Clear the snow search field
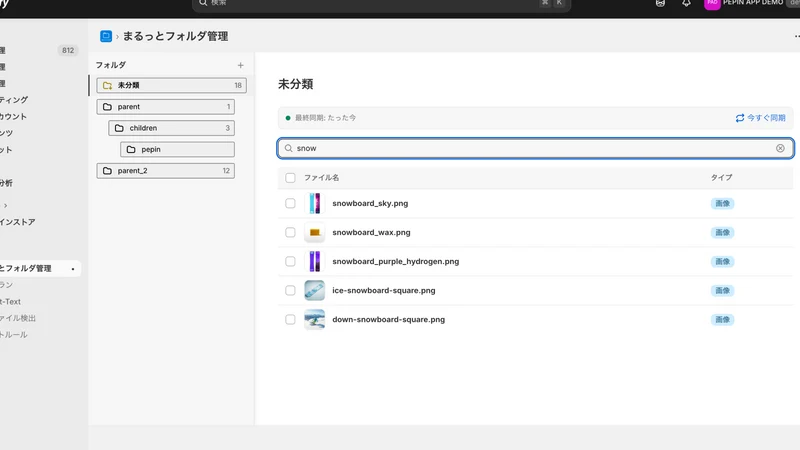 pos(780,148)
